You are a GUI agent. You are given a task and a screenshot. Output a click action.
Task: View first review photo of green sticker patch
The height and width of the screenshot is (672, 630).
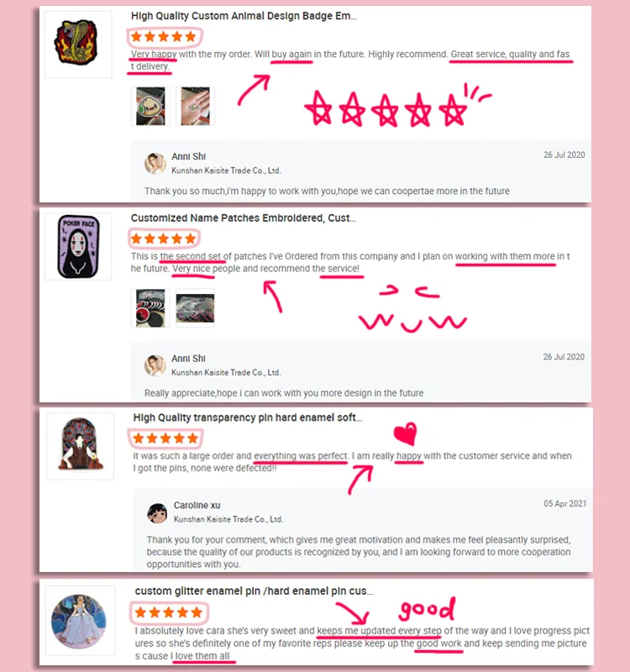(150, 107)
